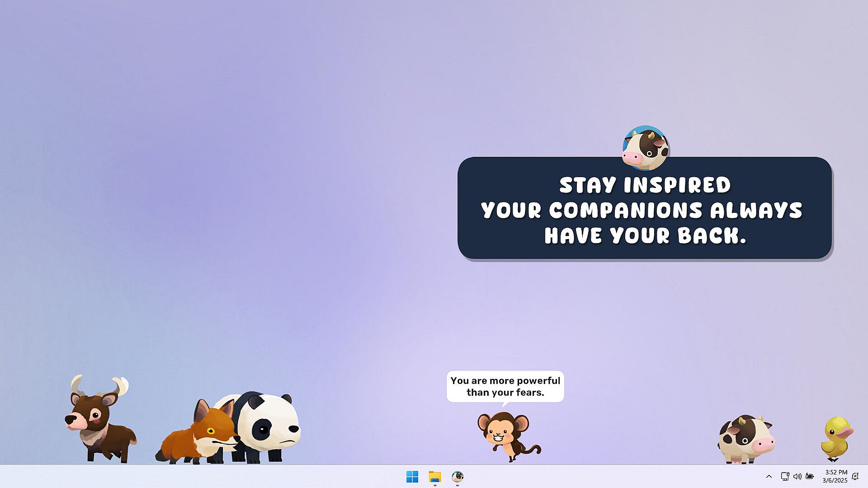Open File Explorer from the taskbar

435,476
